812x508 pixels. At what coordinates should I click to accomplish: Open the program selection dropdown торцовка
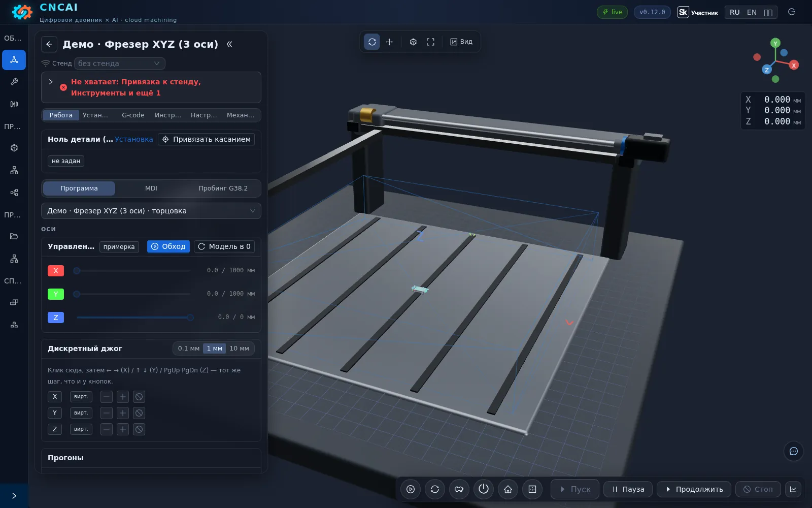[151, 211]
